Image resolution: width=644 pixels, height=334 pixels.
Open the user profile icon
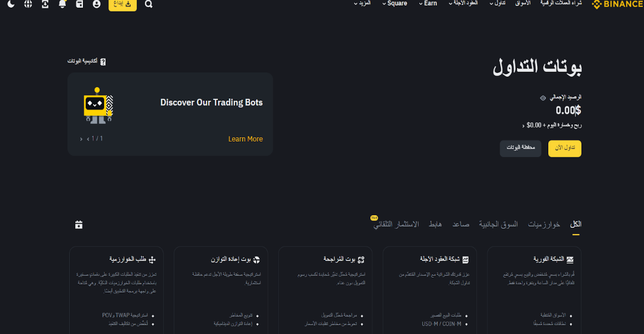pyautogui.click(x=96, y=4)
